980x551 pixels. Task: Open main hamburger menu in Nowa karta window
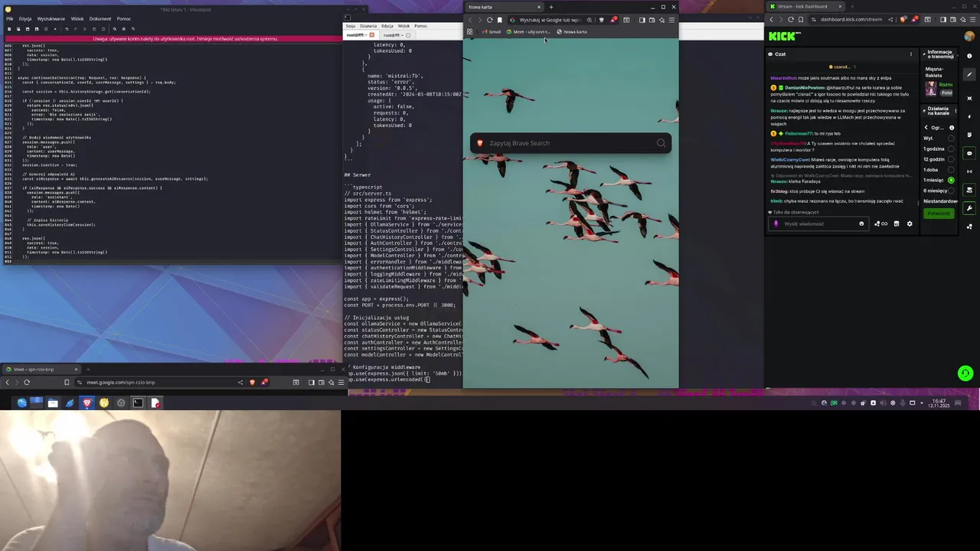[x=671, y=20]
